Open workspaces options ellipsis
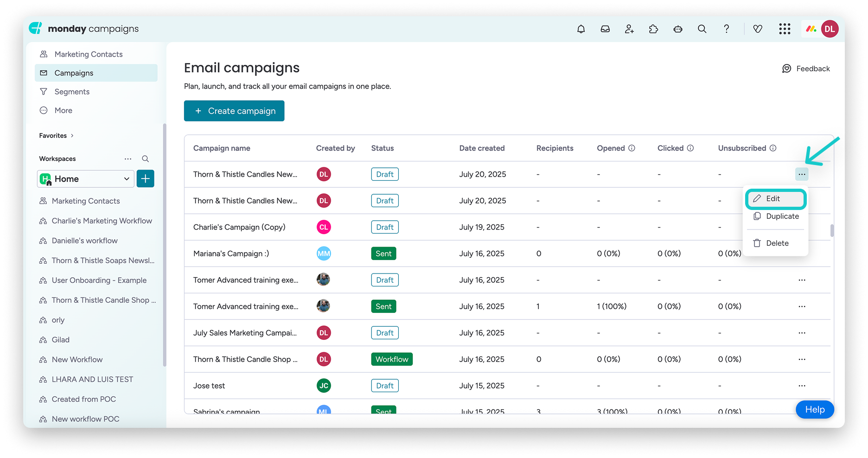This screenshot has height=458, width=868. point(128,159)
